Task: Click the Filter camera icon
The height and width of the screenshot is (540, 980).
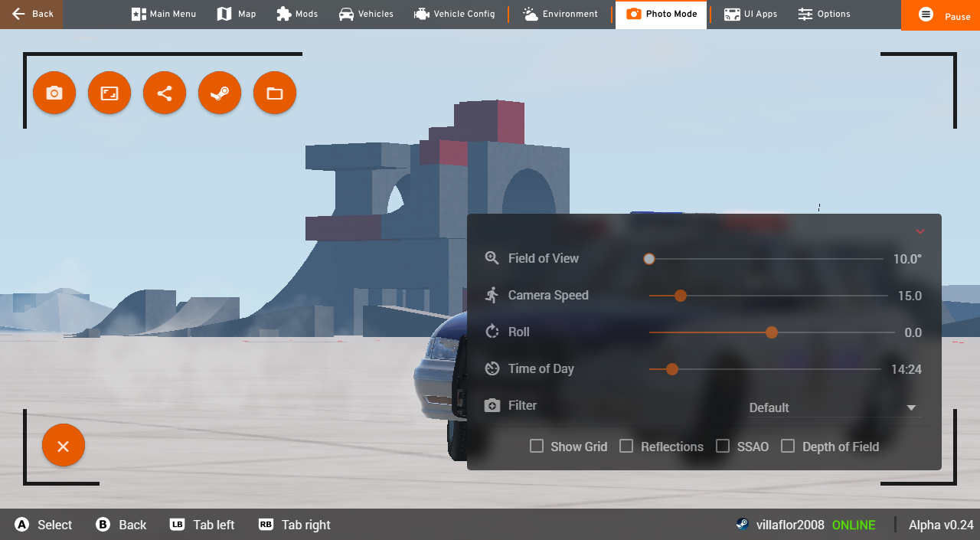Action: click(492, 405)
